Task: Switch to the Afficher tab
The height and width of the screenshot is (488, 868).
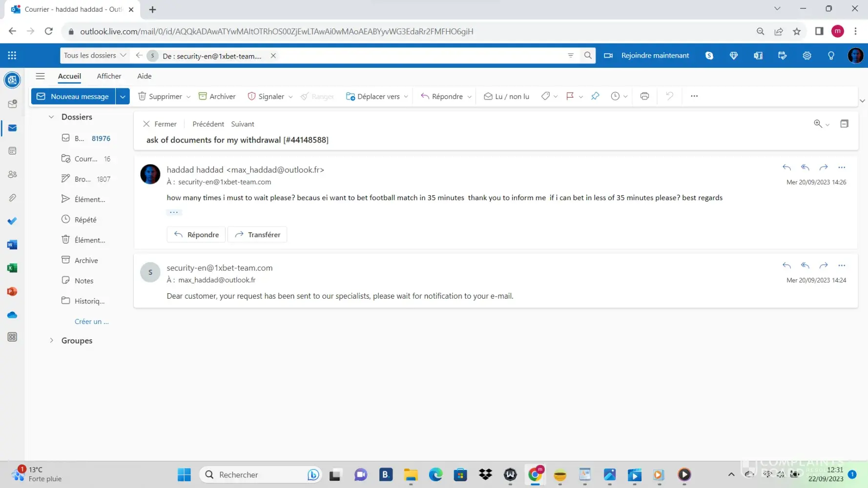Action: coord(109,76)
